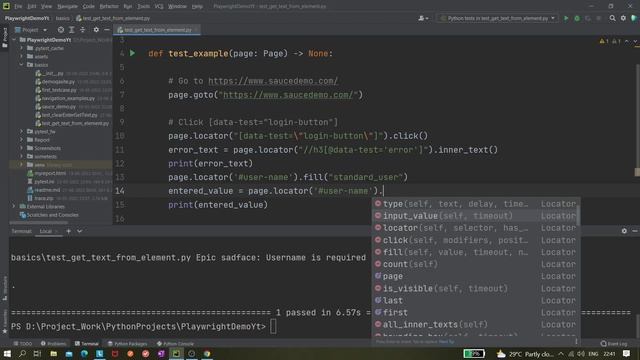Open the Python Console tool window tab
The height and width of the screenshot is (360, 640).
coord(176,344)
